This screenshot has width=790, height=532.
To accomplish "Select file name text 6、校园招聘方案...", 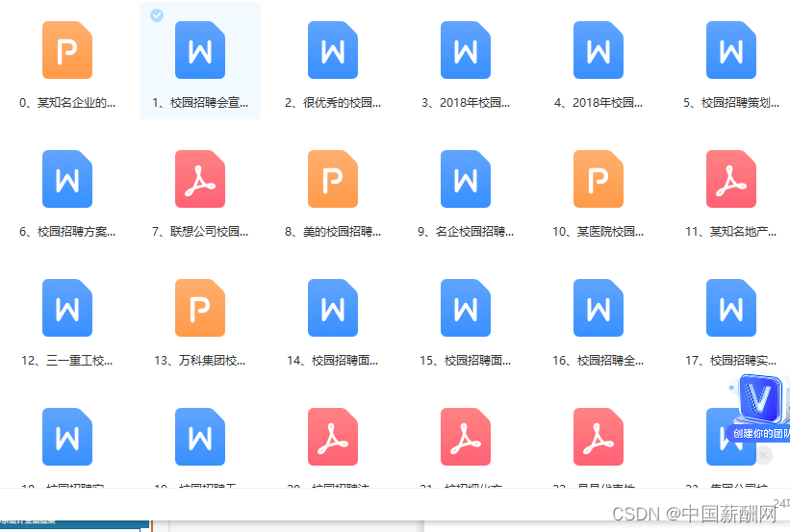I will (67, 232).
